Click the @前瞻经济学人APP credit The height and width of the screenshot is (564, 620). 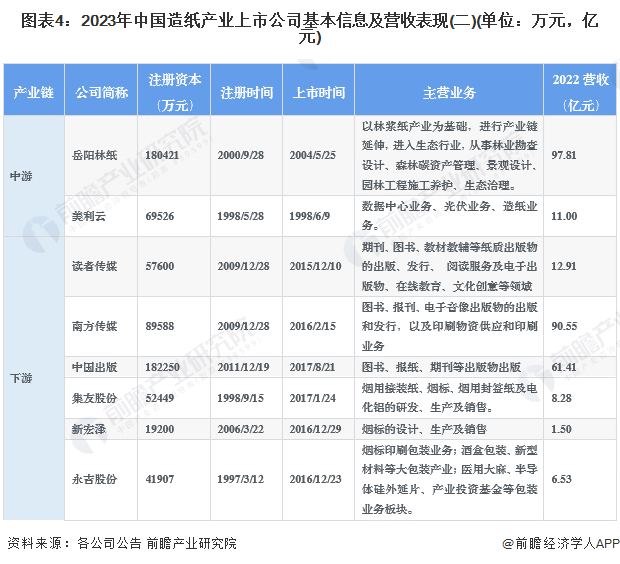pyautogui.click(x=561, y=543)
